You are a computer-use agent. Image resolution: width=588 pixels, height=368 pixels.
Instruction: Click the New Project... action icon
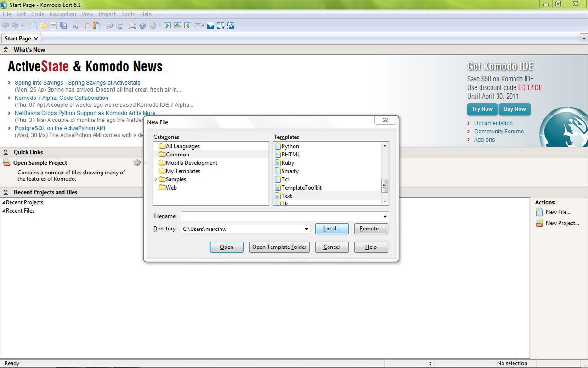point(539,223)
